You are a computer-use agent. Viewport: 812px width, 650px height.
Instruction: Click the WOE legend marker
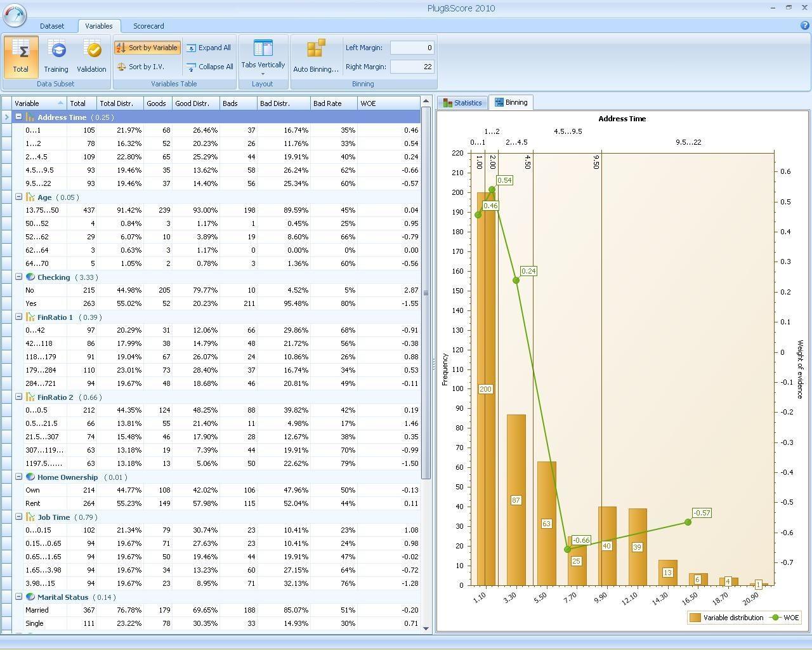tap(775, 618)
